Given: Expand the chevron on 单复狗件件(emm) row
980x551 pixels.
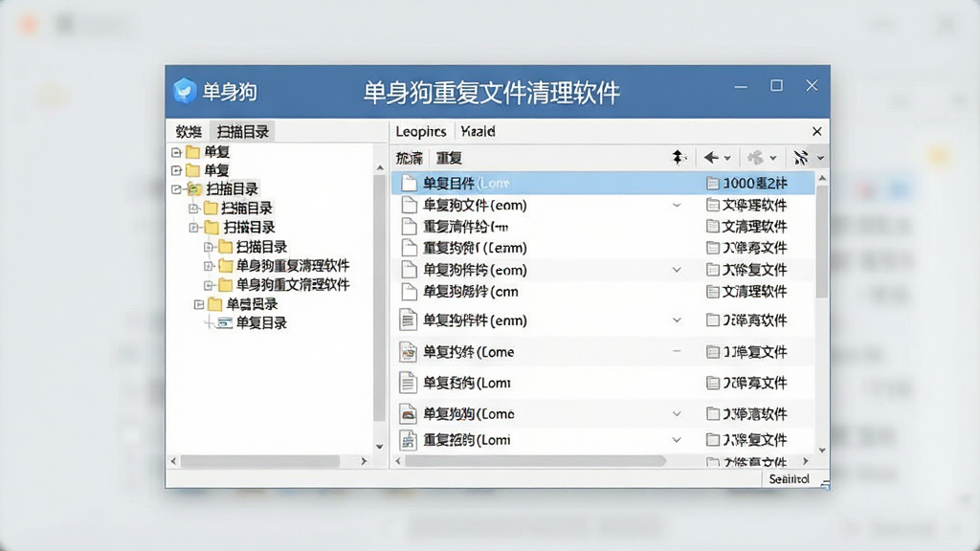Looking at the screenshot, I should tap(677, 320).
